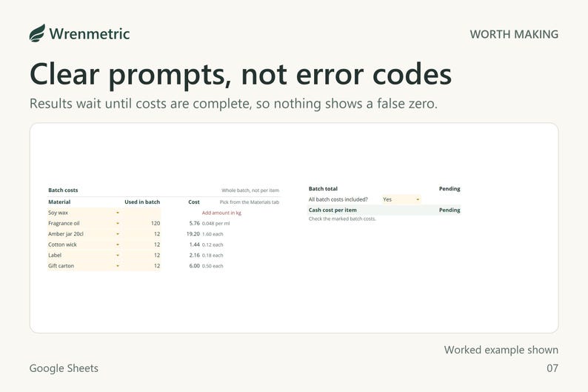This screenshot has width=588, height=392.
Task: Open the Soy wax material dropdown arrow
Action: point(117,213)
